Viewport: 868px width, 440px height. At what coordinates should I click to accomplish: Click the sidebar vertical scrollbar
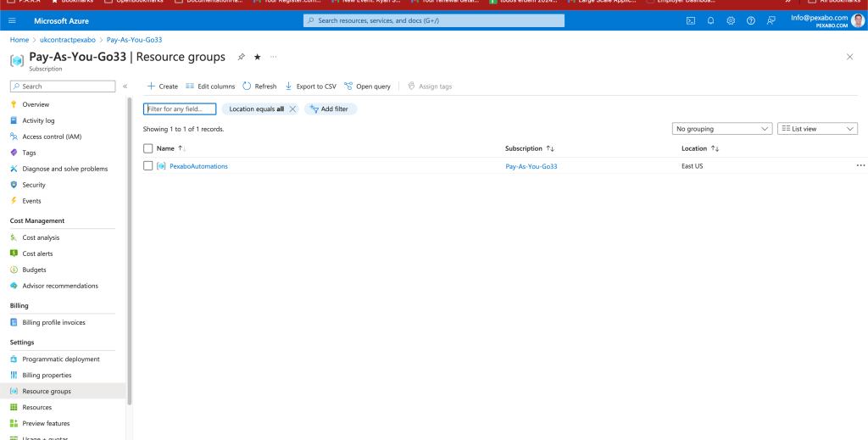tap(130, 252)
